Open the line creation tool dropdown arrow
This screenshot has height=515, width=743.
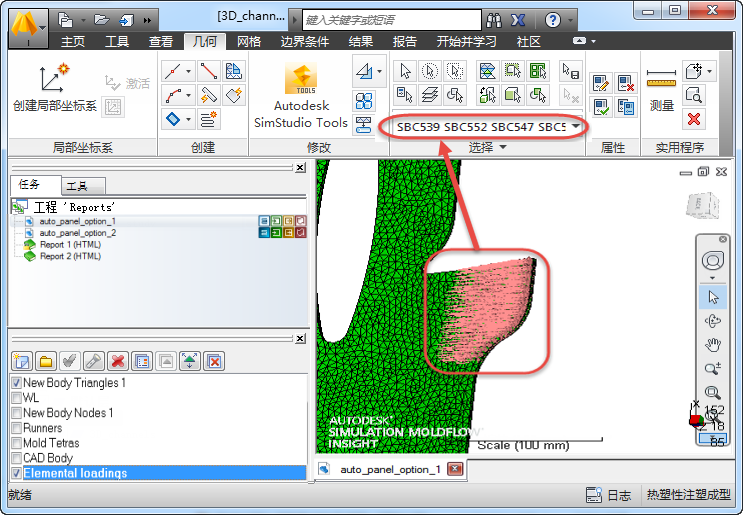(189, 72)
